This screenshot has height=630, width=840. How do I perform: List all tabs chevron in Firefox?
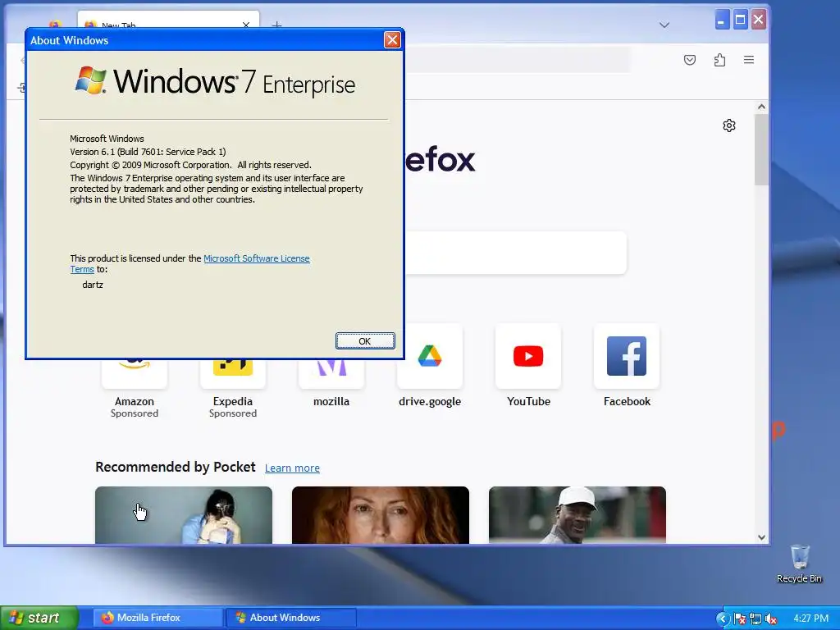click(664, 25)
